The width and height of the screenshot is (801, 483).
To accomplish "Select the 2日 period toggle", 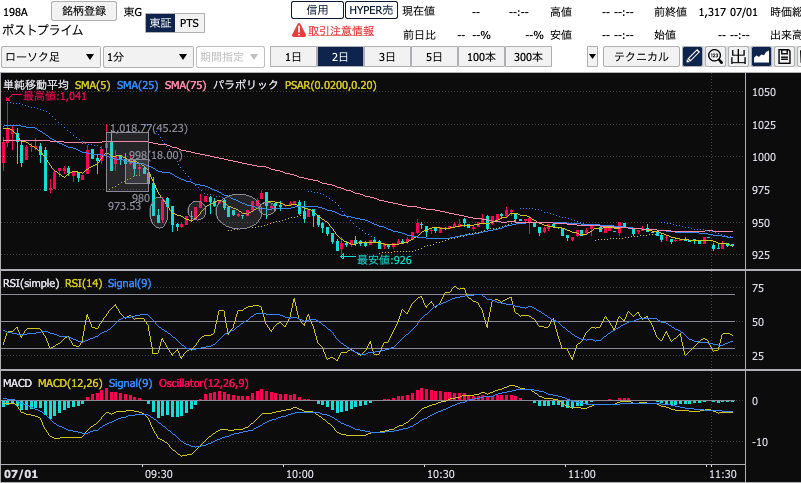I will (x=341, y=56).
